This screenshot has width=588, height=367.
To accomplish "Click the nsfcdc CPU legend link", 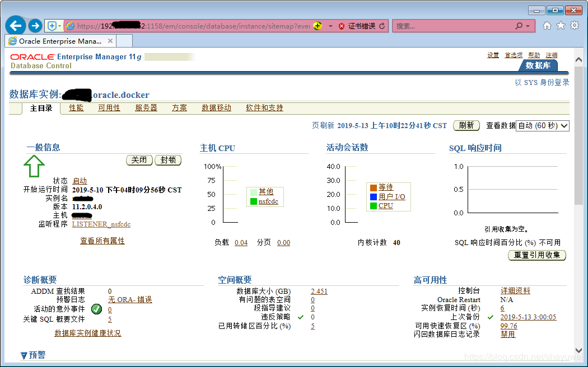I will pos(268,201).
